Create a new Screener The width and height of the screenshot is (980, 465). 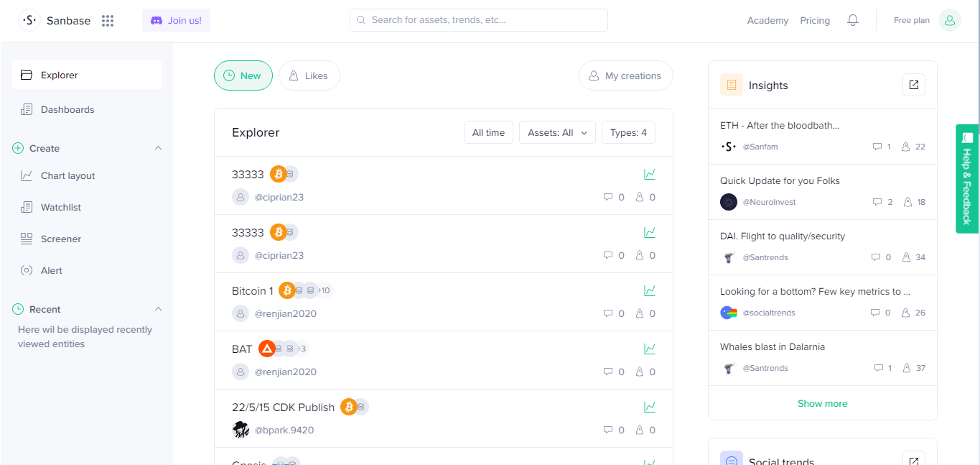pos(61,239)
